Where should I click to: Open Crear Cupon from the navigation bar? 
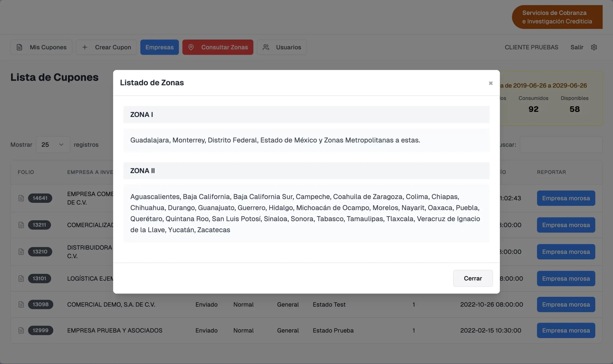[106, 47]
